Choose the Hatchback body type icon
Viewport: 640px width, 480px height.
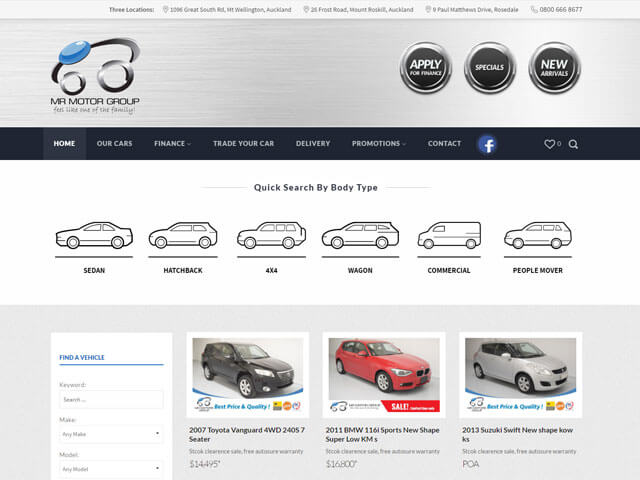pos(183,236)
